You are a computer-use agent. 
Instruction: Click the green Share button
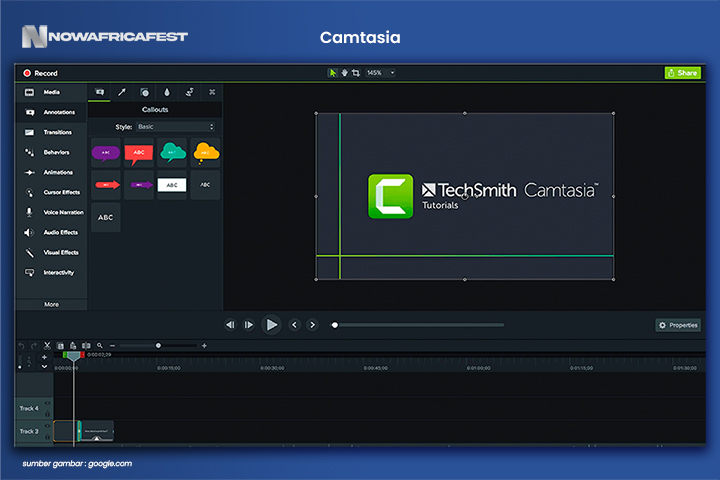(682, 73)
